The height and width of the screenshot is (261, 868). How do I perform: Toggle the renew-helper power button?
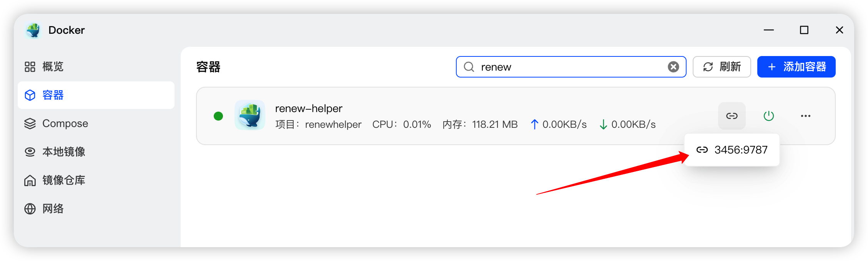click(x=768, y=116)
